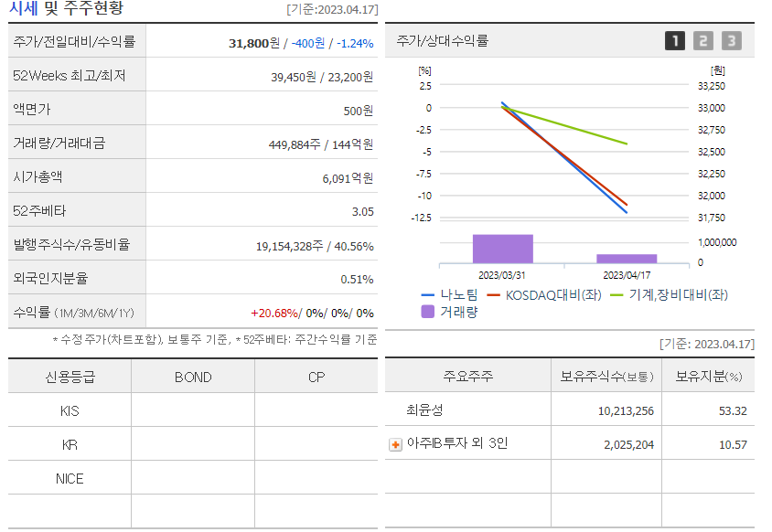This screenshot has width=772, height=532.
Task: Click the 2023/03/31 axis date label
Action: tap(501, 275)
